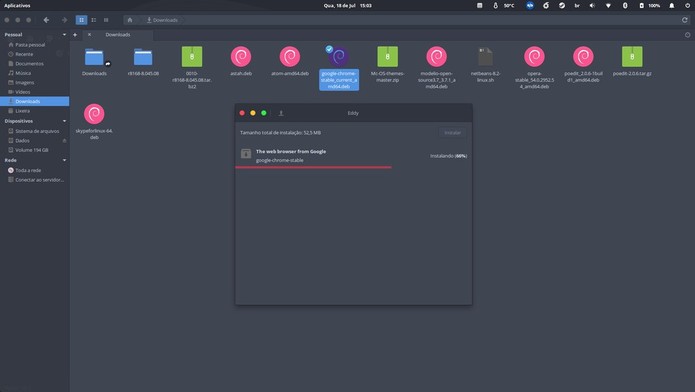Click 'Tamanho total de instalação: 52,5 MB' text
The height and width of the screenshot is (392, 695).
pos(281,133)
